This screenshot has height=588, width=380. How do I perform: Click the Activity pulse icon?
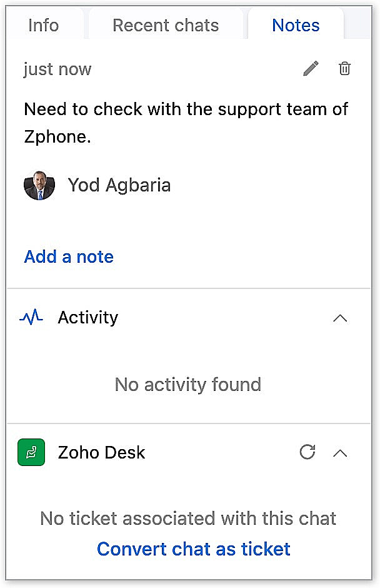[31, 317]
